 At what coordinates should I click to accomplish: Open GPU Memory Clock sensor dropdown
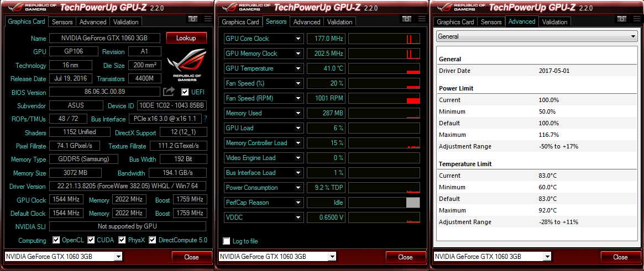point(298,54)
